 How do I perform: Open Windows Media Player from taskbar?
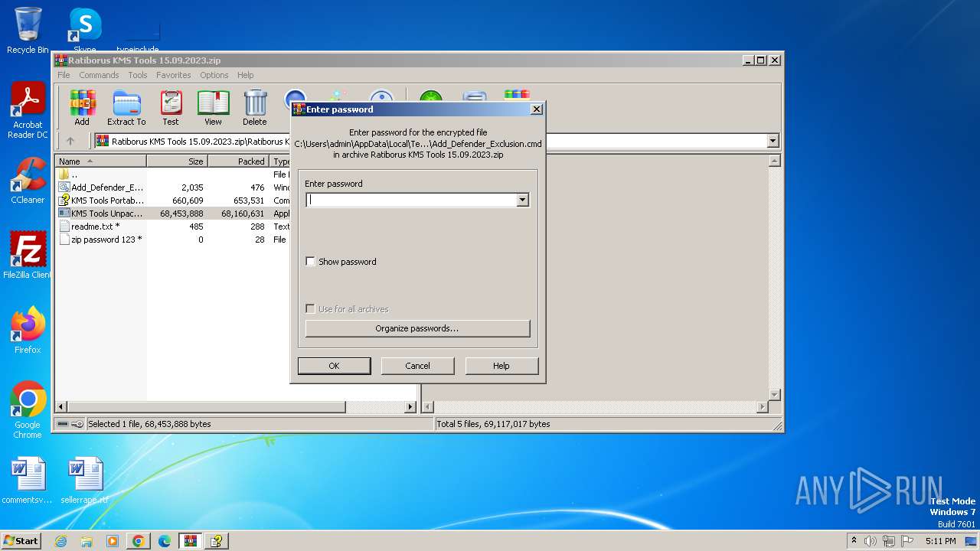tap(113, 541)
